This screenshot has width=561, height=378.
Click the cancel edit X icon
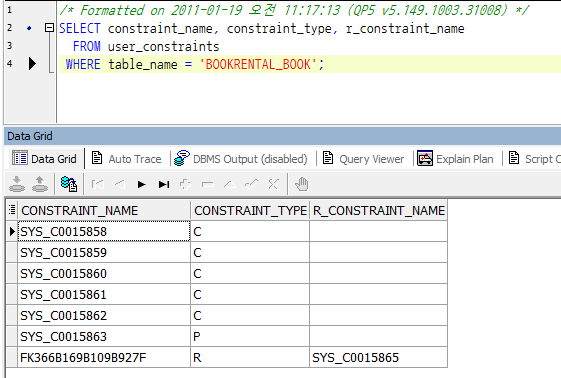tap(273, 185)
